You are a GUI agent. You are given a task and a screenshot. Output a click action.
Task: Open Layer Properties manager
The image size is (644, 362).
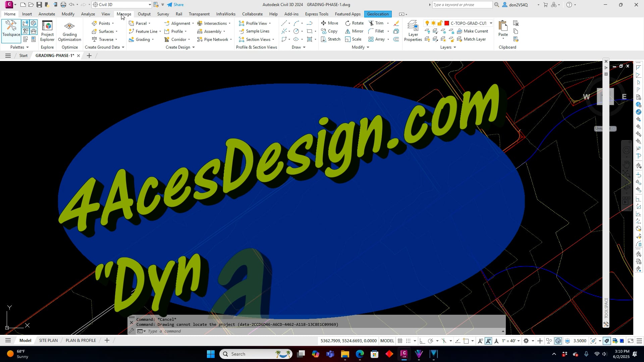coord(413,31)
